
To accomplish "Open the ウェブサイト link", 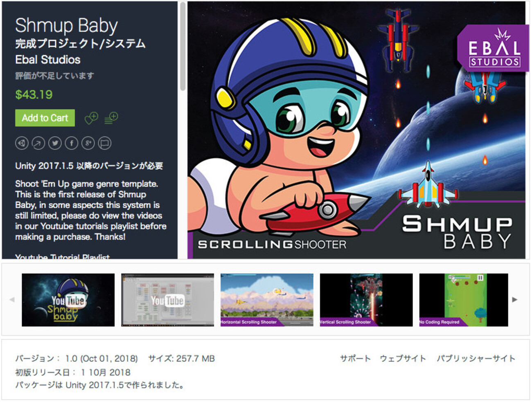I will click(403, 359).
